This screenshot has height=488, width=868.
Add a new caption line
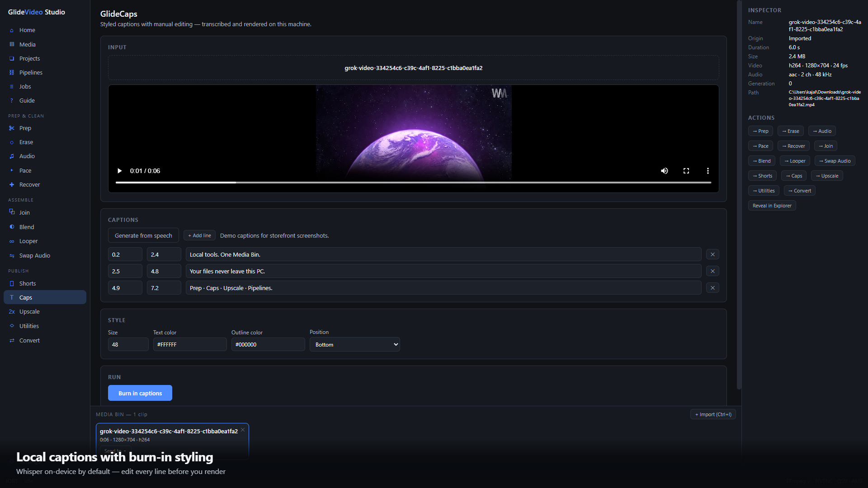coord(199,235)
